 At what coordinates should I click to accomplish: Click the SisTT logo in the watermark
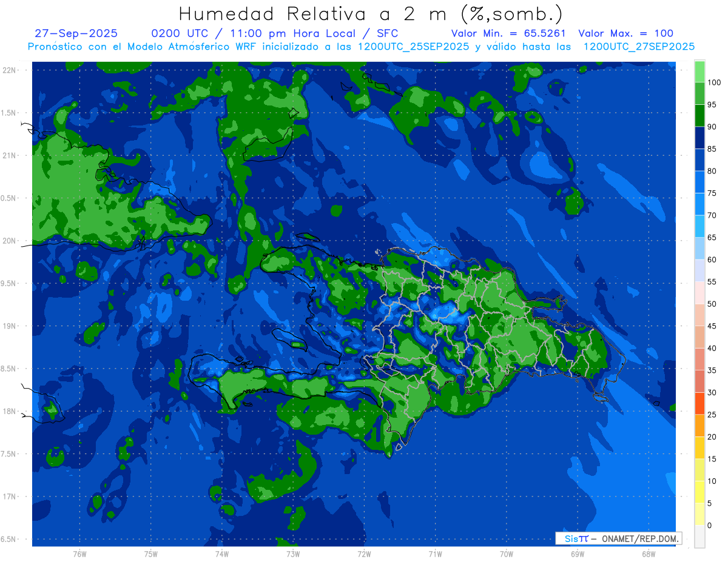576,538
